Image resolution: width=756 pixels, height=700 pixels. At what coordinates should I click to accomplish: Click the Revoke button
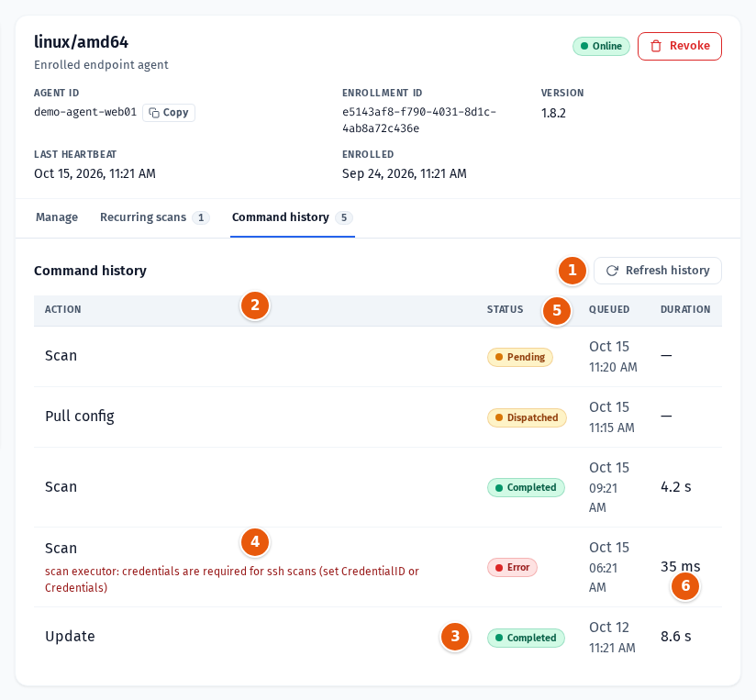pyautogui.click(x=679, y=46)
